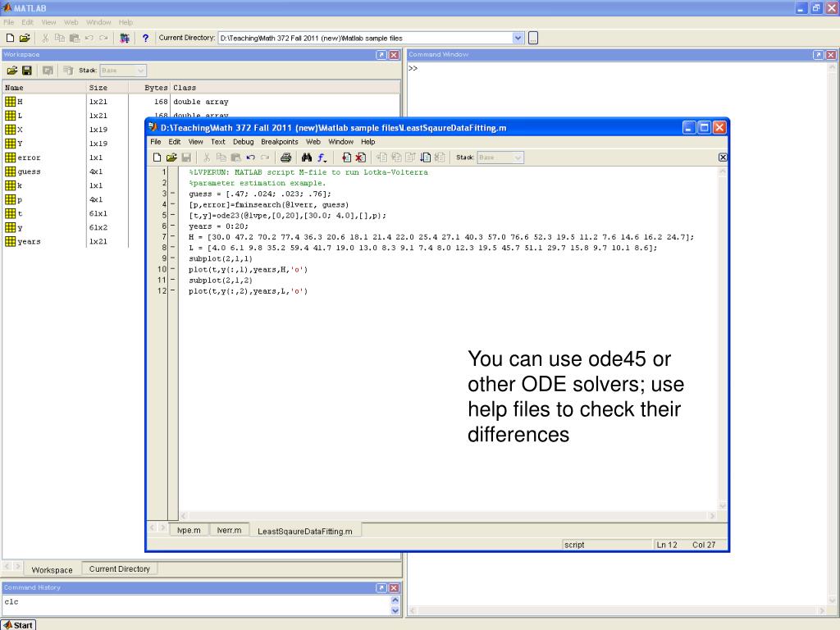Click Command History scroll down arrow
Screen dimensions: 840x630
click(395, 610)
